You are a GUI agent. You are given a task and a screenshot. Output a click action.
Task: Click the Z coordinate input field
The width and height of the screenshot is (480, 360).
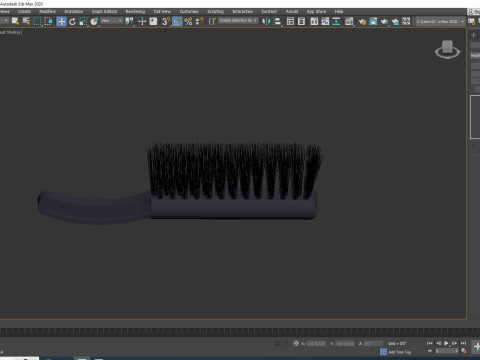[373, 343]
